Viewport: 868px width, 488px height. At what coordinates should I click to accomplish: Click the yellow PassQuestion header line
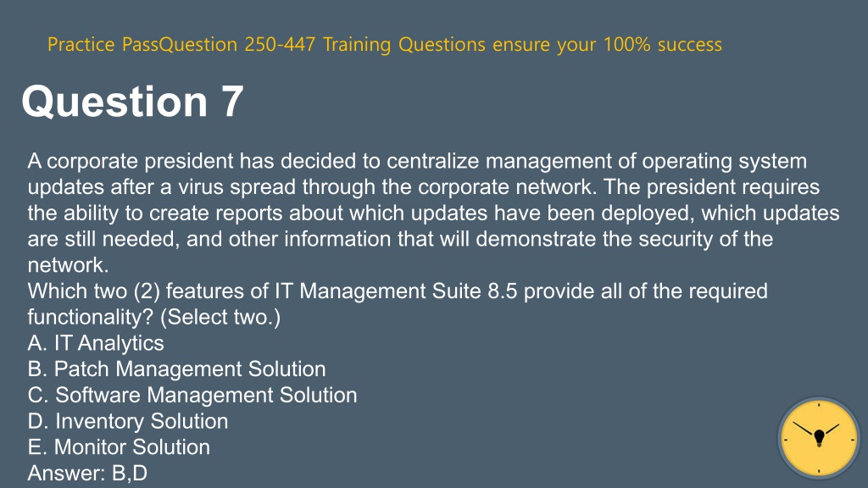[x=385, y=44]
